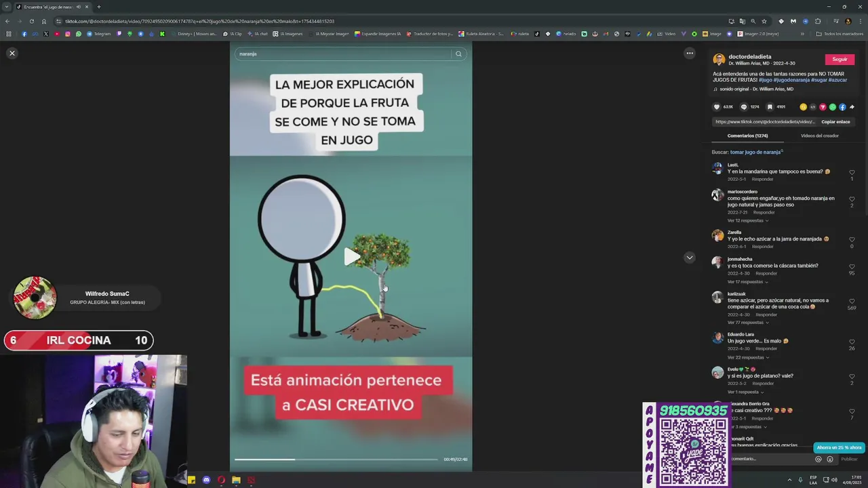868x488 pixels.
Task: Follow doctordeladieta with the Seguir button
Action: (840, 60)
